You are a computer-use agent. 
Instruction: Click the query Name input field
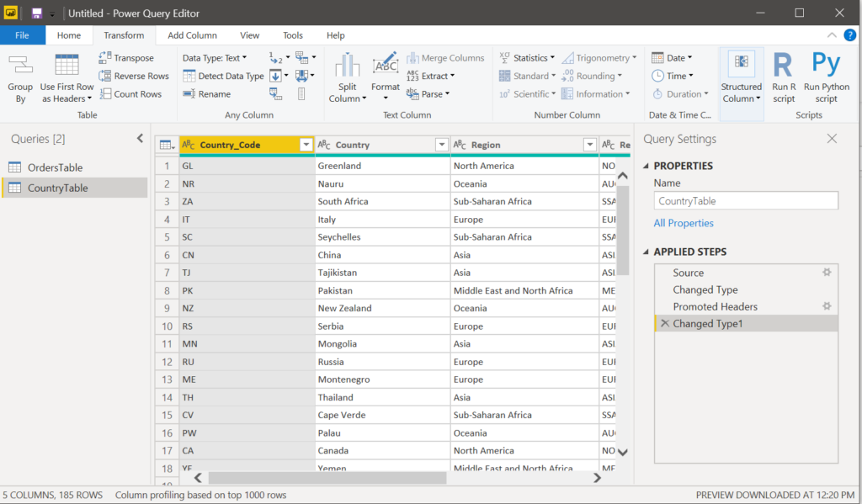746,201
